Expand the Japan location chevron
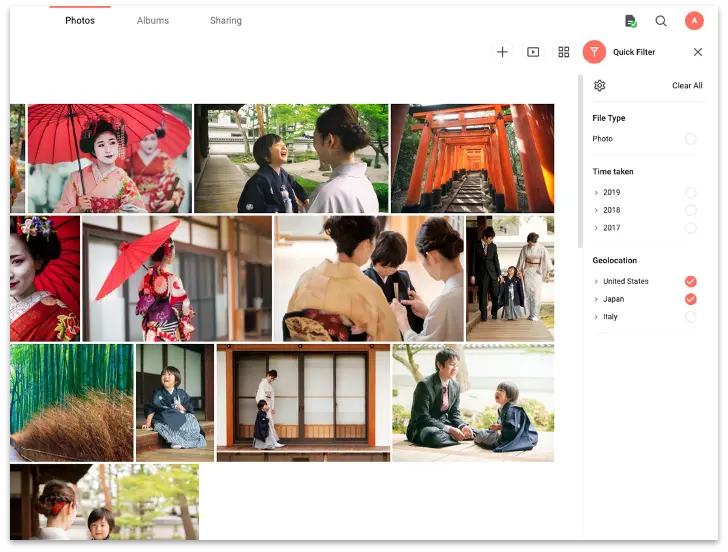The image size is (728, 552). pos(596,299)
